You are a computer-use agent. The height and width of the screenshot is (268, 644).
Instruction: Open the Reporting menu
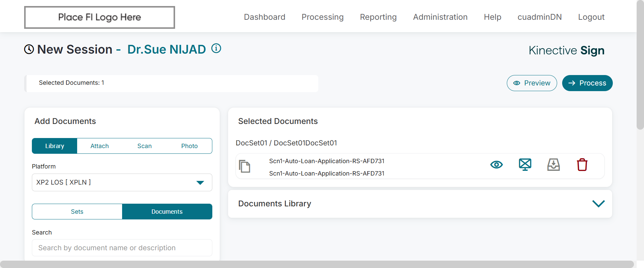(x=378, y=17)
